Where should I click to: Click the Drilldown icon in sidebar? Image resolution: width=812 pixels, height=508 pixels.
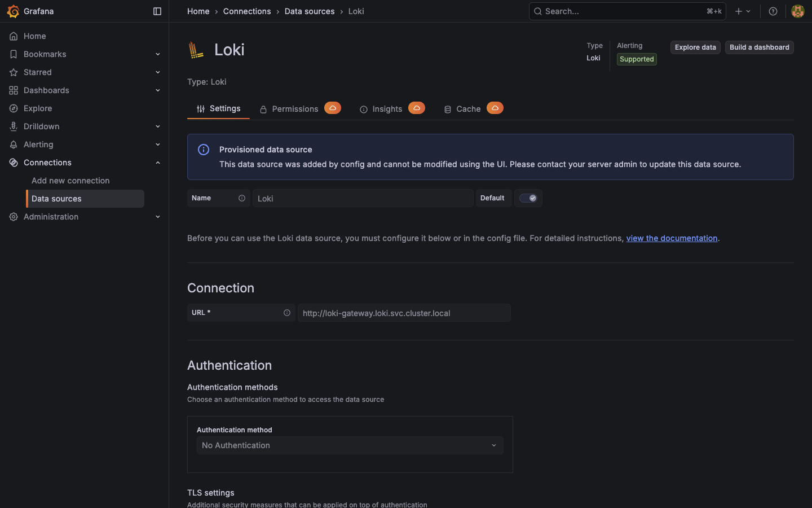click(x=14, y=126)
